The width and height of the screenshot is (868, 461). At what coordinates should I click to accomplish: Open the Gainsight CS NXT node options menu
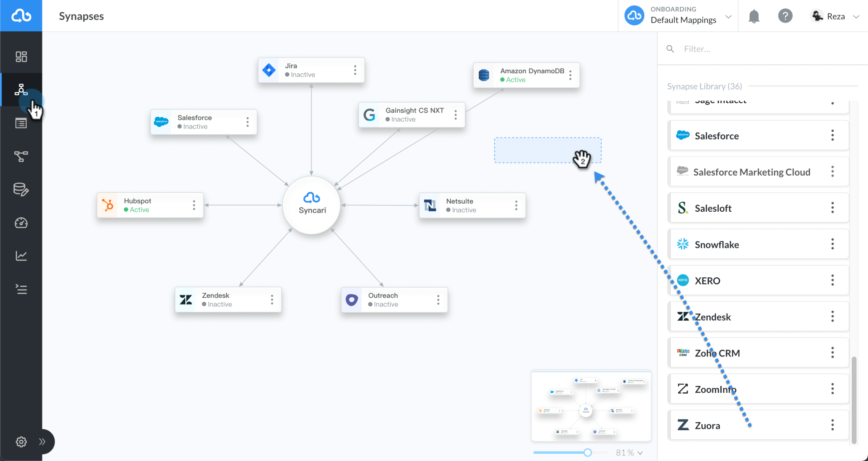pyautogui.click(x=456, y=115)
